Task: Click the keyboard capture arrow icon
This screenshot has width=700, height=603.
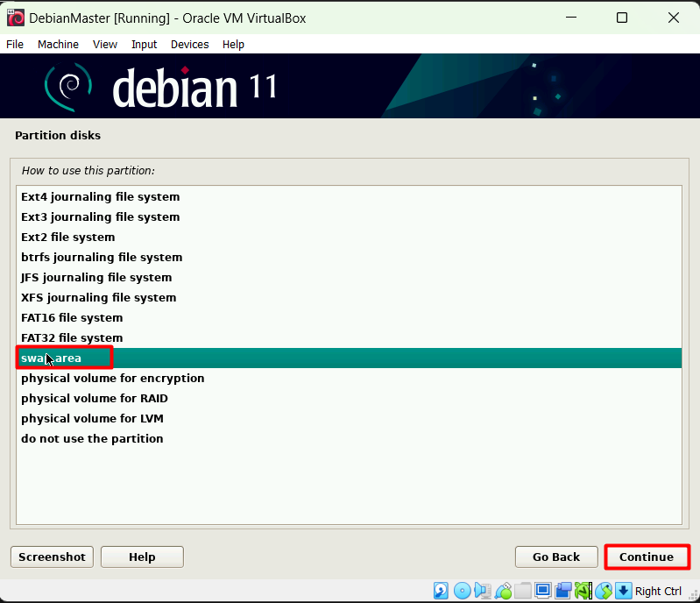Action: pyautogui.click(x=624, y=591)
